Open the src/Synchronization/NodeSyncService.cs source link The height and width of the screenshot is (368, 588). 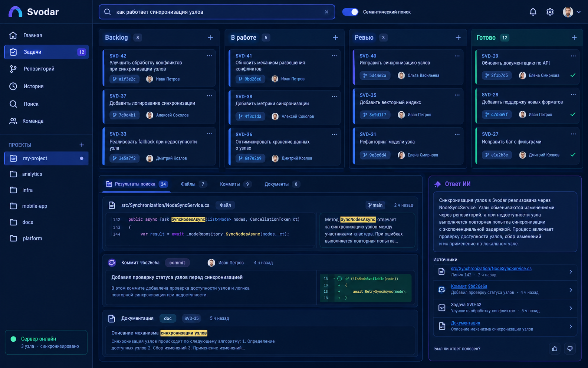pyautogui.click(x=491, y=269)
